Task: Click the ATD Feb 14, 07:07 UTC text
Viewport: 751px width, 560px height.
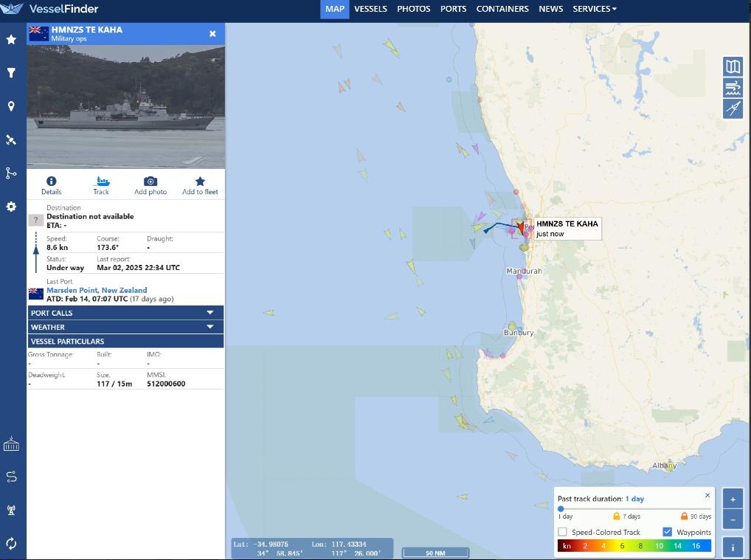Action: [87, 299]
